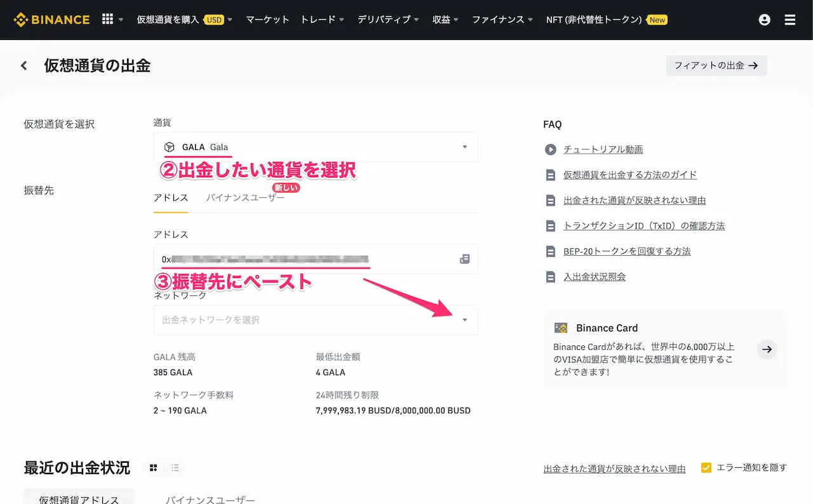Open the hamburger menu icon

coord(790,20)
